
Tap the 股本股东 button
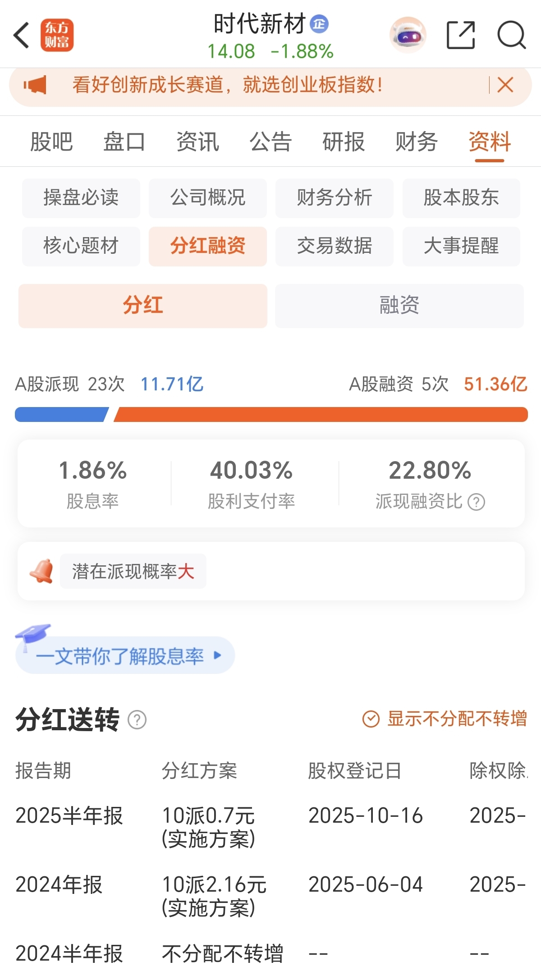(461, 198)
